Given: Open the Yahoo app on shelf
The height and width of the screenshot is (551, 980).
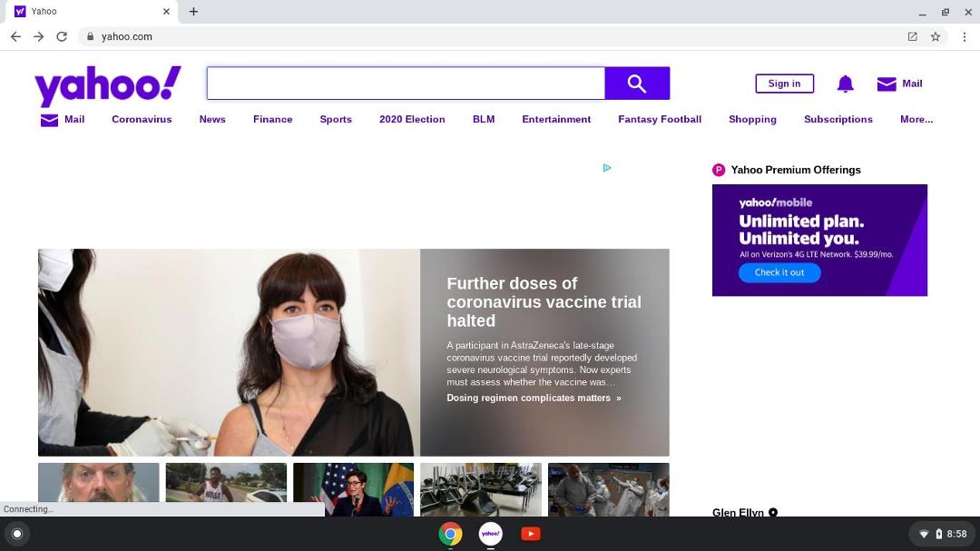Looking at the screenshot, I should click(491, 534).
